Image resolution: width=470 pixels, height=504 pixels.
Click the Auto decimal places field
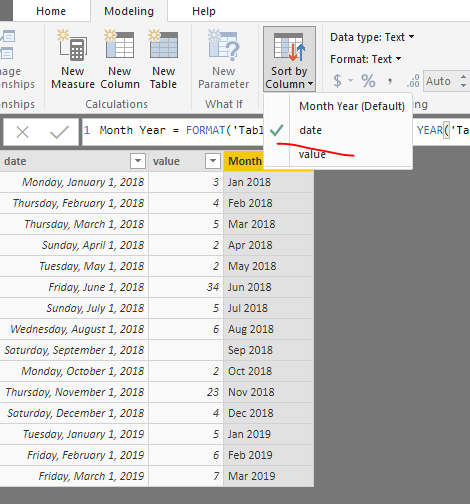(441, 81)
